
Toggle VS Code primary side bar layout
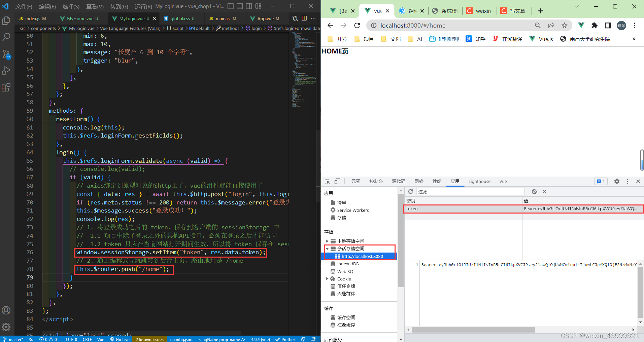point(231,6)
